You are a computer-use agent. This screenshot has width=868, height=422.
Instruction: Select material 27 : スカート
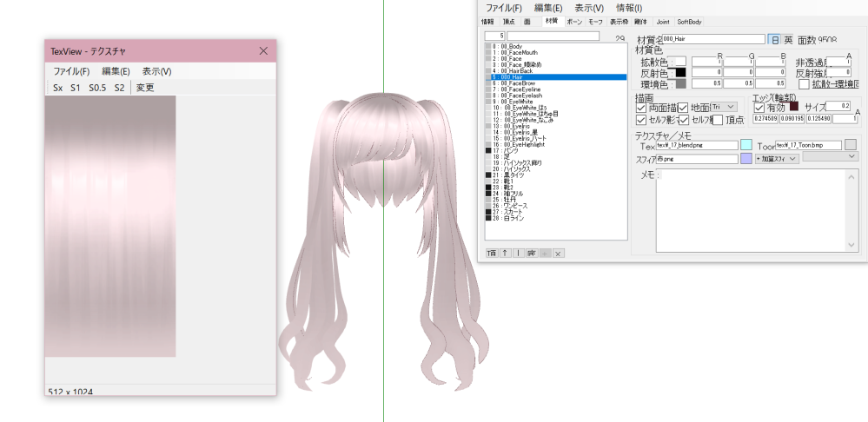click(x=556, y=212)
